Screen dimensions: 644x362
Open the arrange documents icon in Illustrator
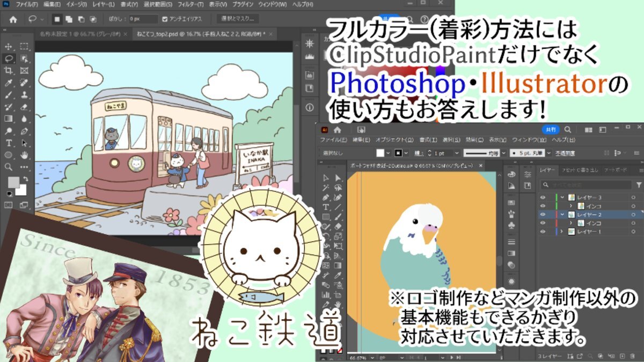588,129
